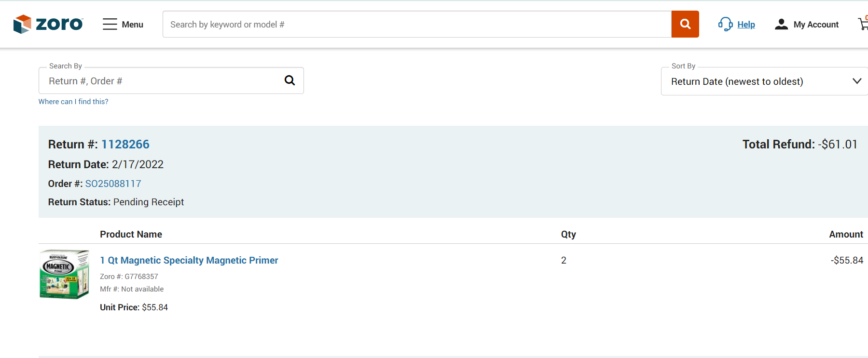868x358 pixels.
Task: Click the Help link
Action: tap(746, 25)
